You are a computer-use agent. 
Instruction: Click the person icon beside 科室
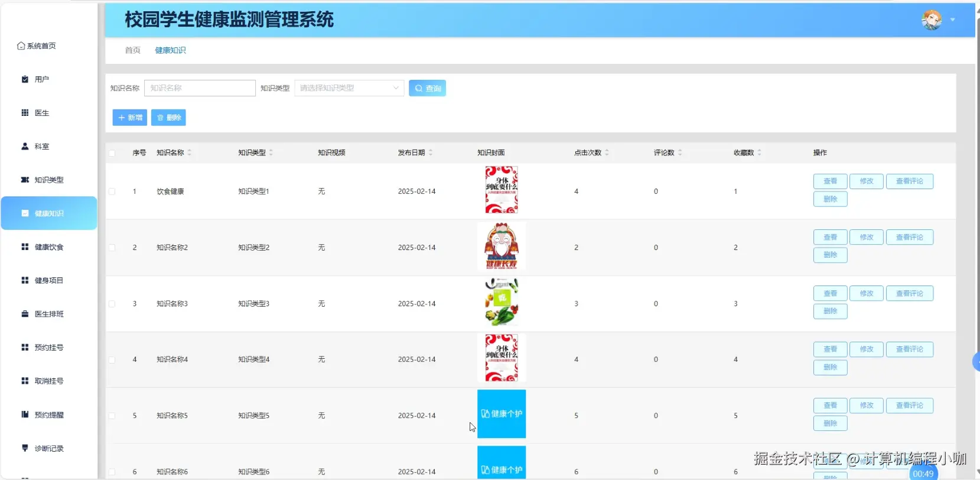[x=25, y=146]
